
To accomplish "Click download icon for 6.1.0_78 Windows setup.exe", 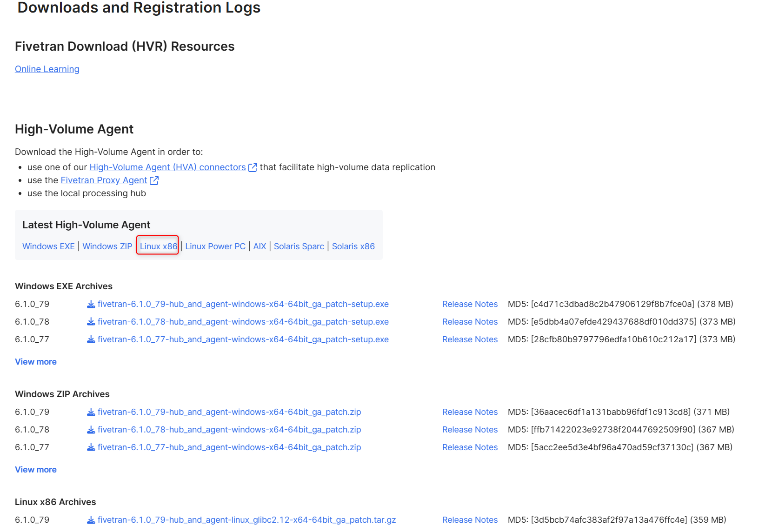I will click(x=91, y=322).
